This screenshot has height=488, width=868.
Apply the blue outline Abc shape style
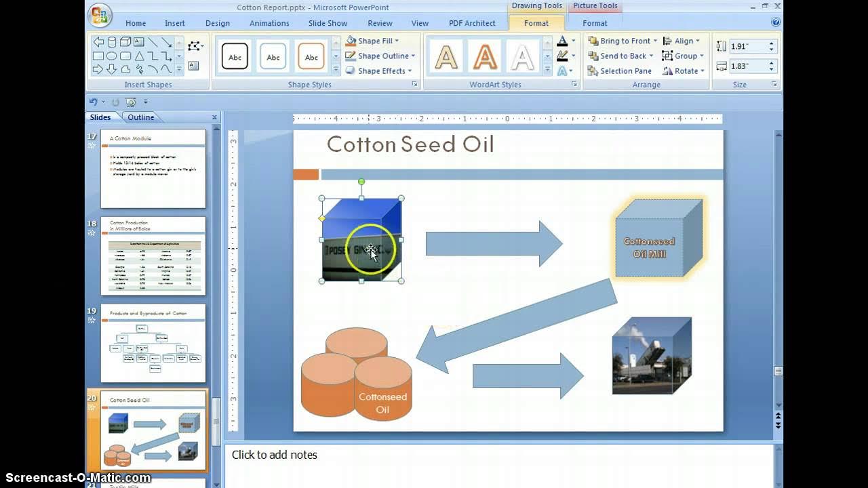click(273, 57)
